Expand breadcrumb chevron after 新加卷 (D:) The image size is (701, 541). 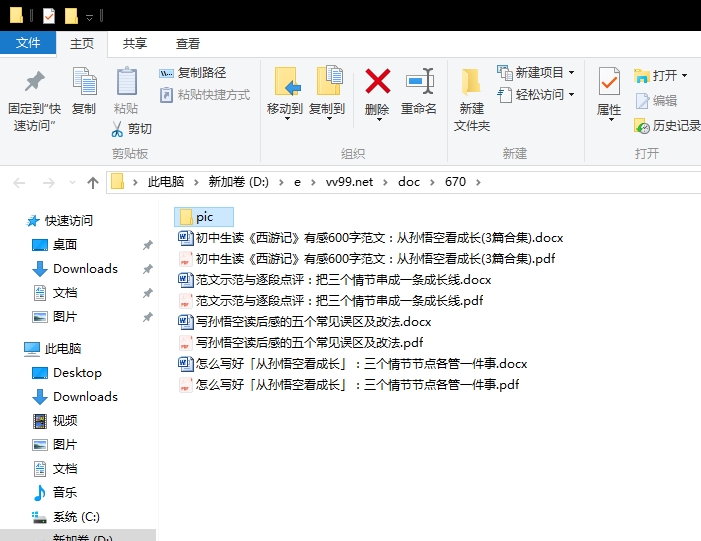coord(281,182)
